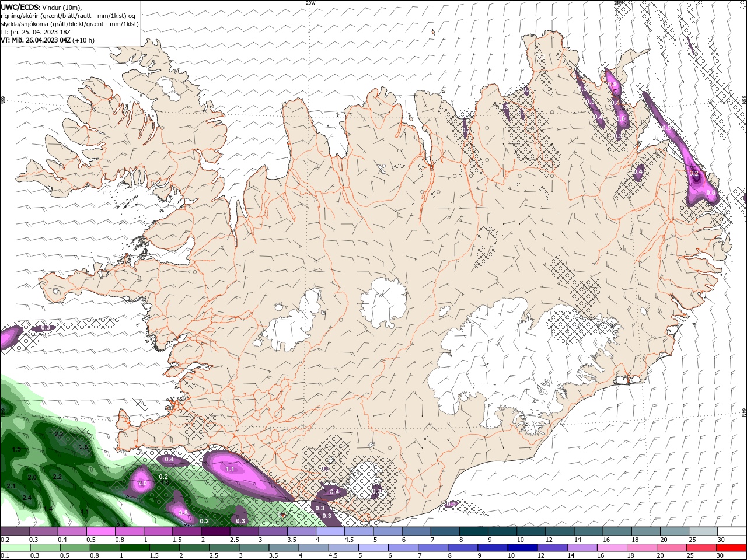This screenshot has height=560, width=747.
Task: Select the light pink swatch labeled 16 in lower legend
Action: tap(612, 548)
